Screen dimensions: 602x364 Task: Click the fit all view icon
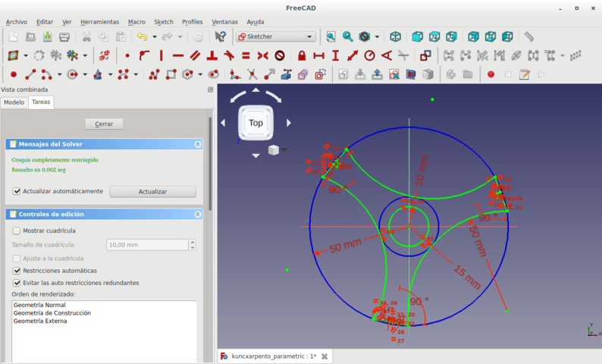[x=331, y=36]
